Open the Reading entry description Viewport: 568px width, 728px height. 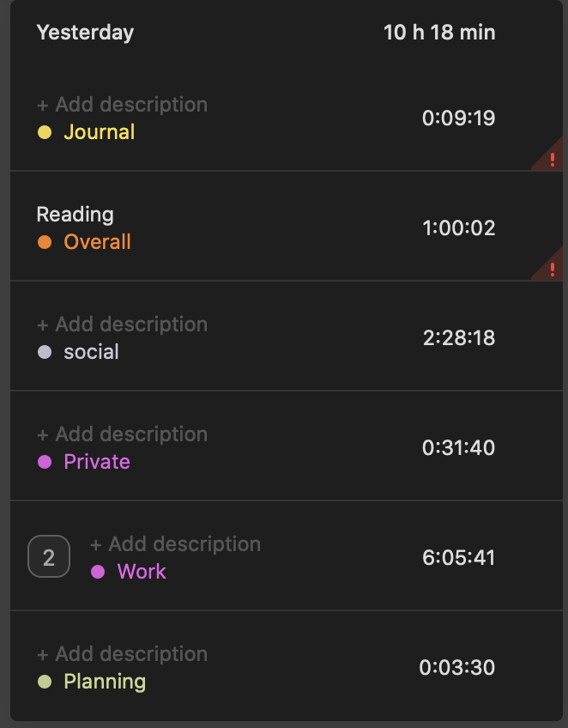pyautogui.click(x=75, y=215)
